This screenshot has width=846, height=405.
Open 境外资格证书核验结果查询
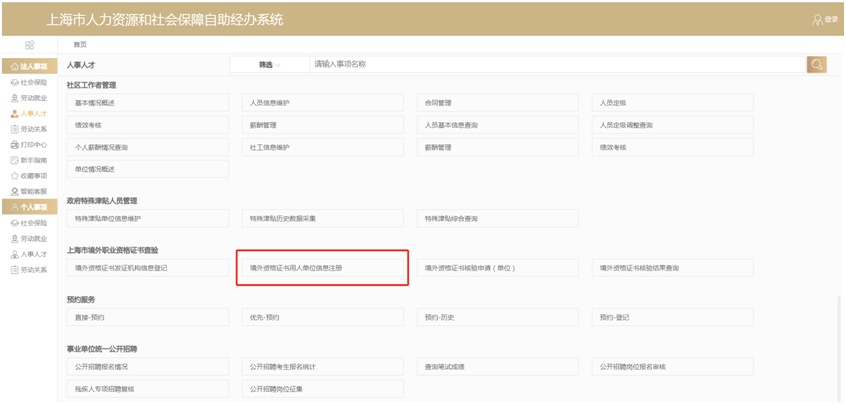pos(672,268)
